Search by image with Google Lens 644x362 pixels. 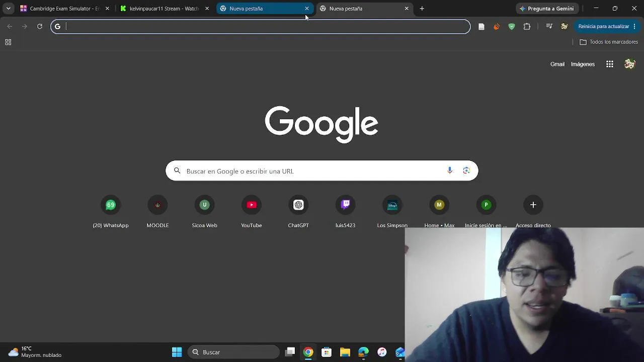(466, 171)
